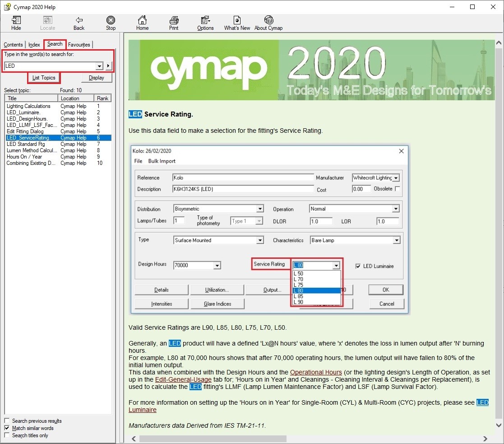Open the Distribution dropdown
The width and height of the screenshot is (504, 444).
pyautogui.click(x=260, y=209)
